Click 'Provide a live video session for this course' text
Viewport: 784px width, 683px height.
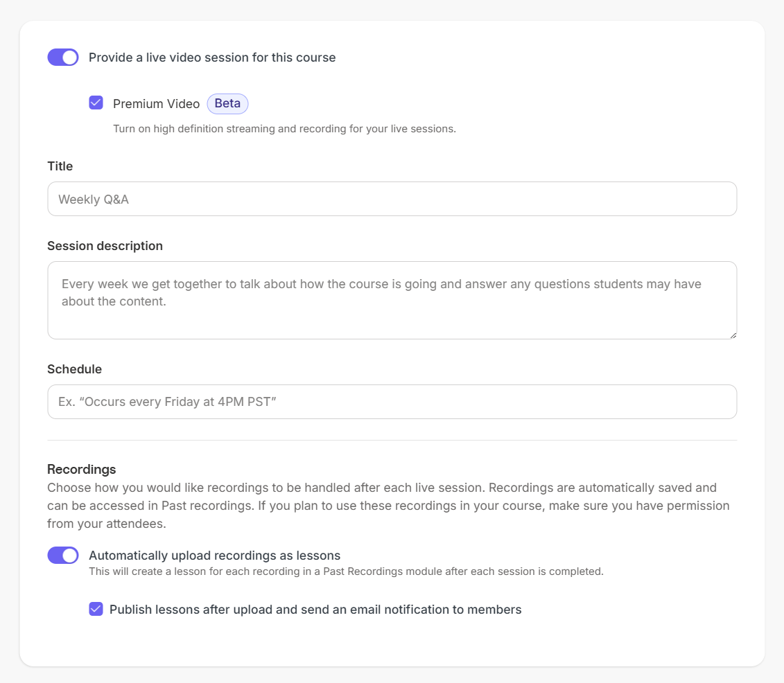[x=212, y=57]
